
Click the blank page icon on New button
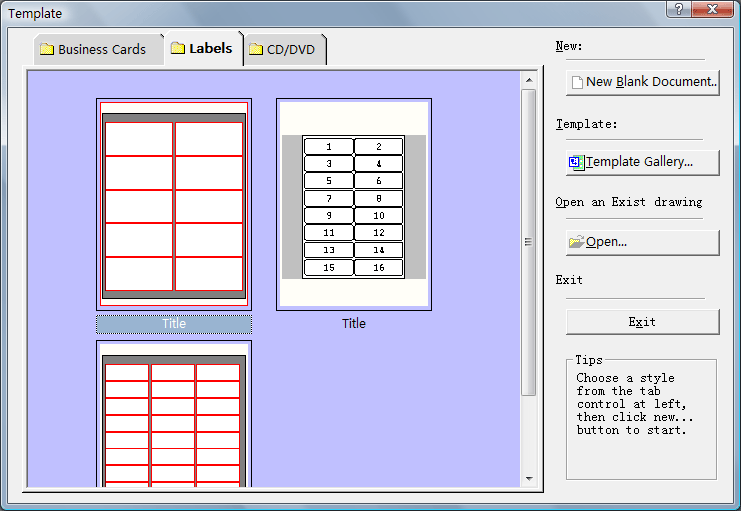tap(577, 82)
